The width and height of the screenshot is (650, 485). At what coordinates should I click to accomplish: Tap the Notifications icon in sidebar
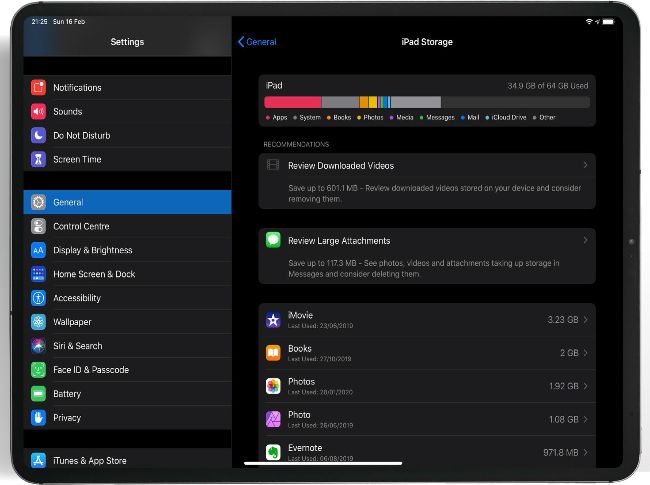pos(38,88)
